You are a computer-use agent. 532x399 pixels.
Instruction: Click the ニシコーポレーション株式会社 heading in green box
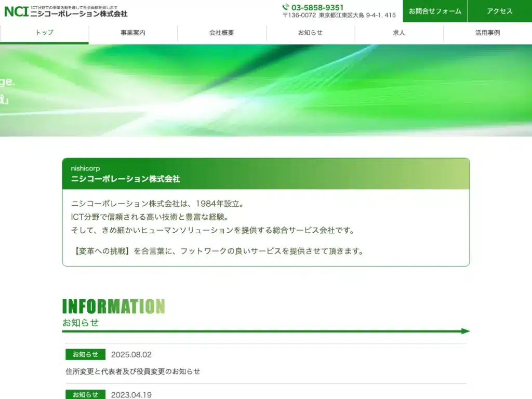tap(125, 179)
